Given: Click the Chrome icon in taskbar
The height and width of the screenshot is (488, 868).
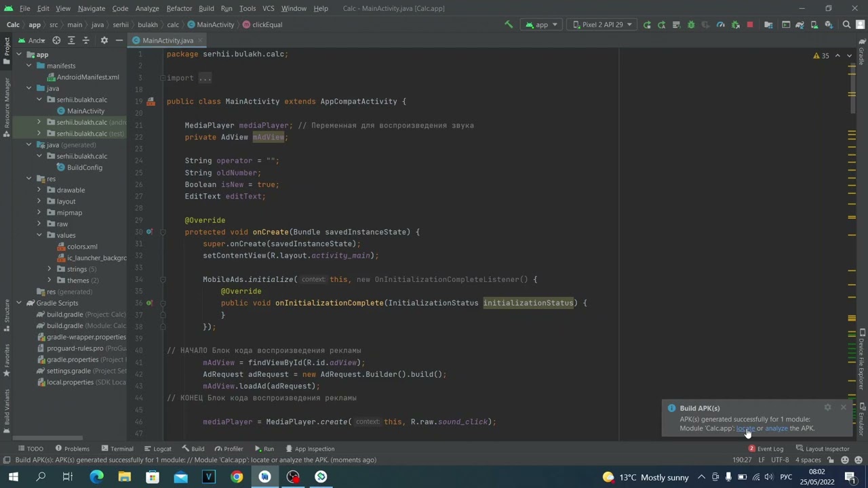Looking at the screenshot, I should point(237,476).
